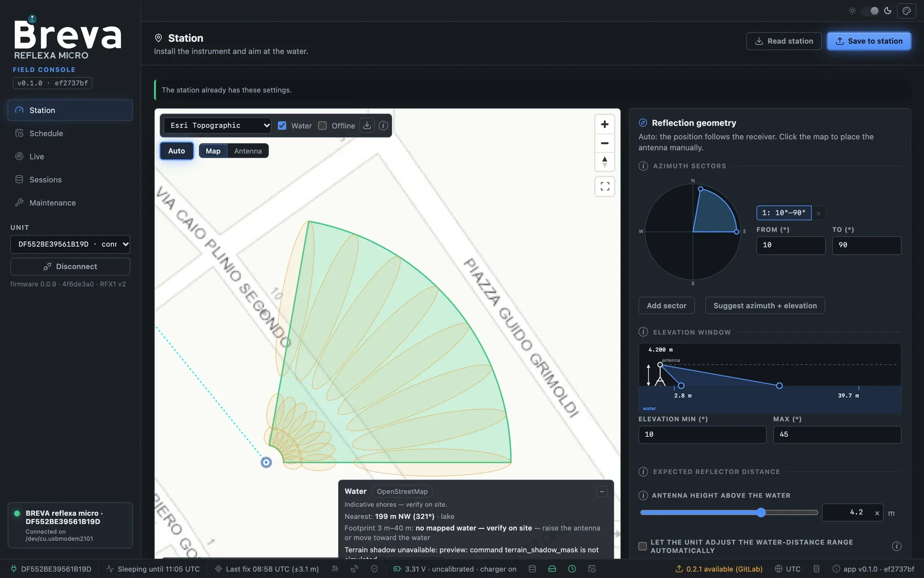Image resolution: width=924 pixels, height=578 pixels.
Task: Click Suggest azimuth + elevation
Action: click(x=765, y=306)
